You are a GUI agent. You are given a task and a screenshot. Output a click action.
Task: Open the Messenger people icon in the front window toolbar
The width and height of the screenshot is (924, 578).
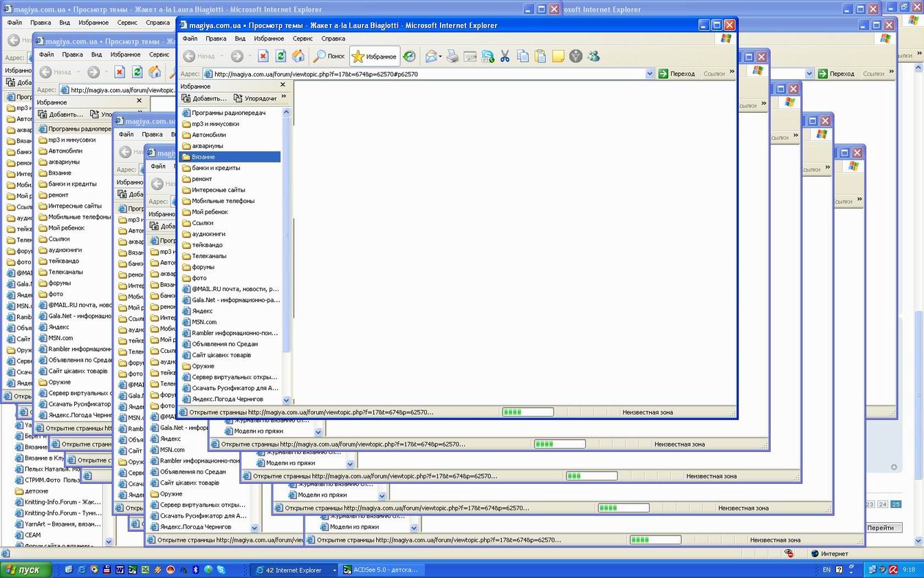coord(594,56)
